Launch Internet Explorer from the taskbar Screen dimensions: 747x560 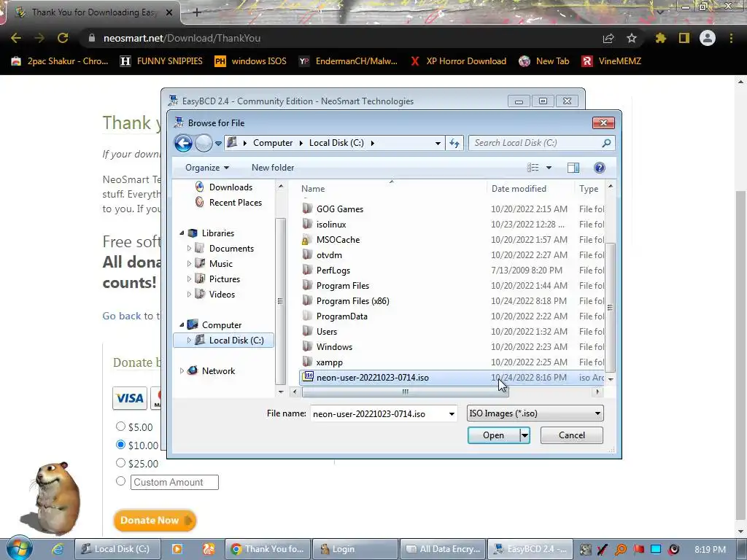pos(58,549)
